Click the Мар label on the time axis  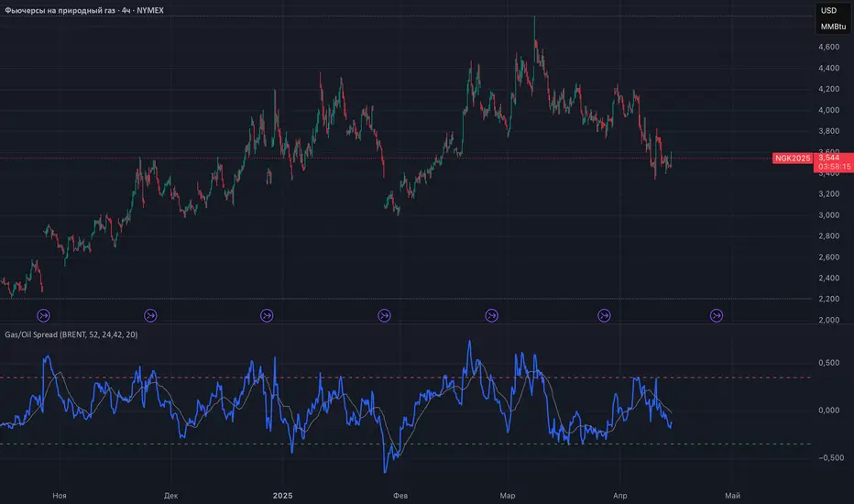click(x=507, y=495)
